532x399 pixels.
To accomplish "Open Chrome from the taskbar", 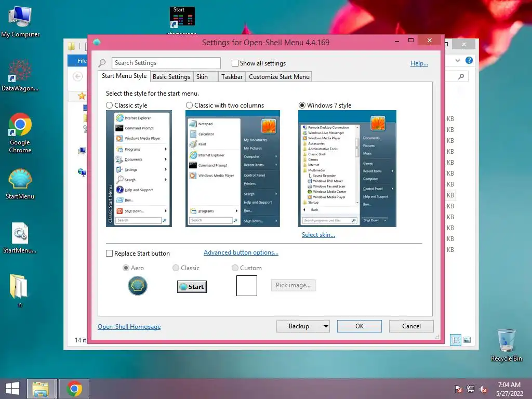I will click(x=74, y=389).
